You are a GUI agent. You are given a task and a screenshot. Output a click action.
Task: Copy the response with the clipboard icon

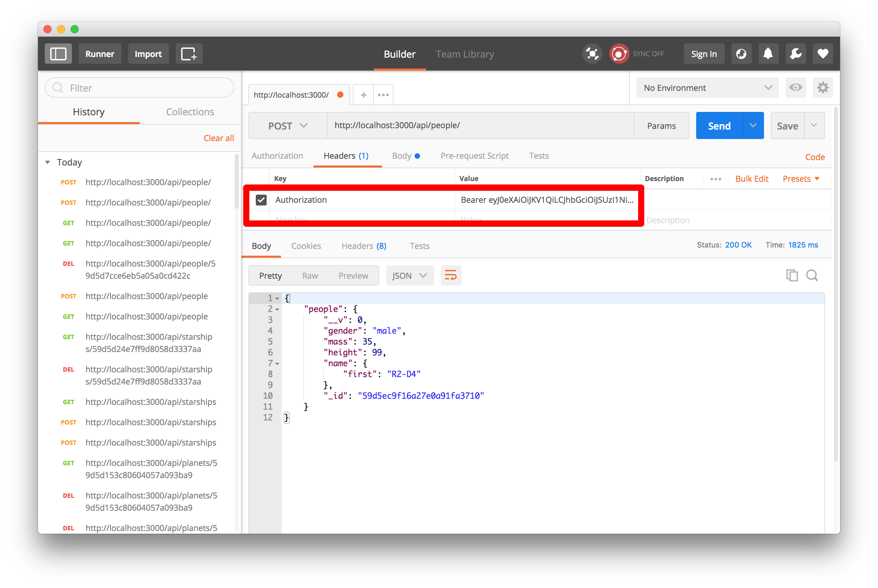tap(792, 276)
